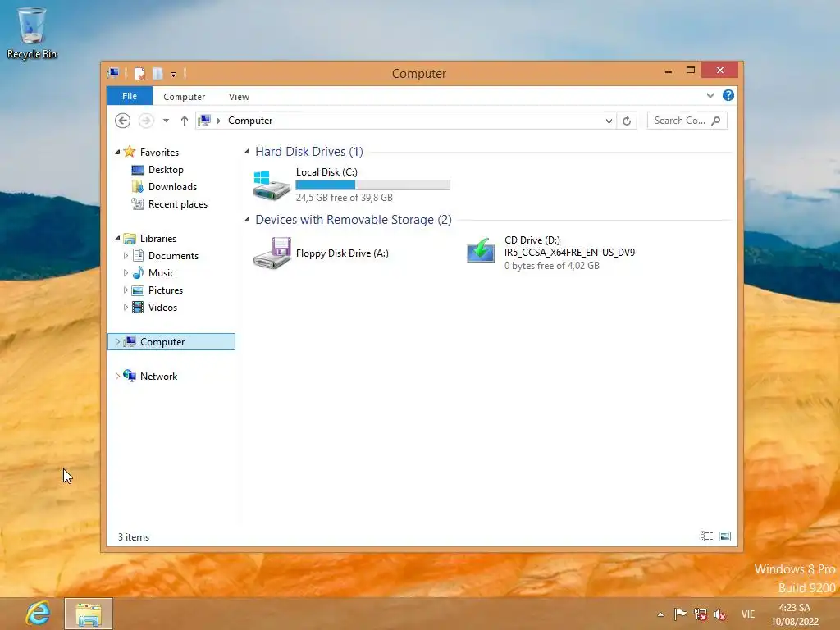This screenshot has width=840, height=630.
Task: Switch to Large icons view in status bar
Action: (x=725, y=536)
